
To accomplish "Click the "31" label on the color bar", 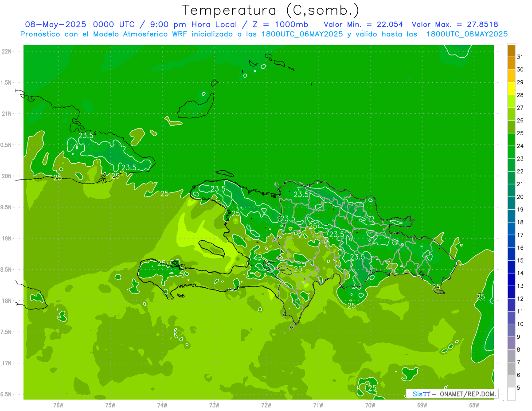I will 520,57.
